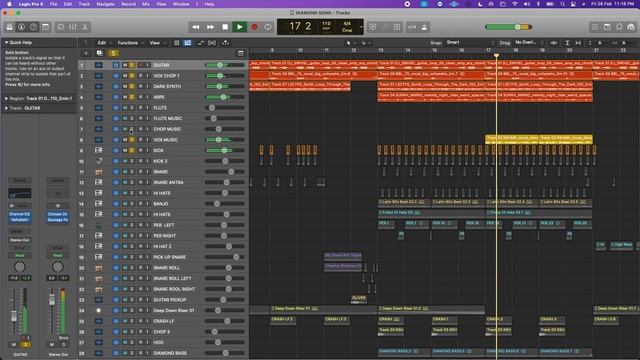Open the Window menu

click(181, 4)
